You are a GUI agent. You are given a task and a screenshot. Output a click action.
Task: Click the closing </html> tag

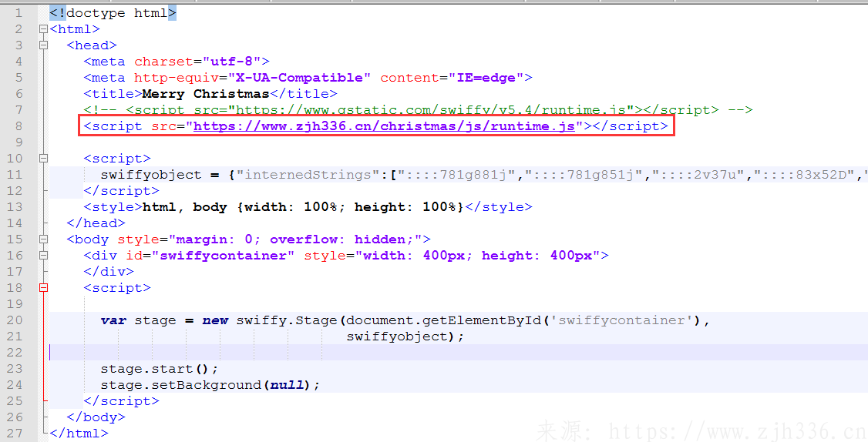[79, 434]
